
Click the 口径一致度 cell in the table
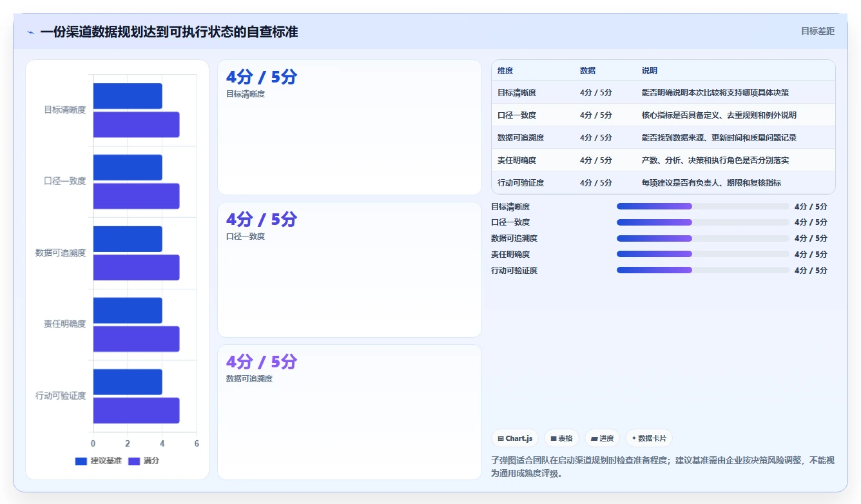click(x=517, y=115)
